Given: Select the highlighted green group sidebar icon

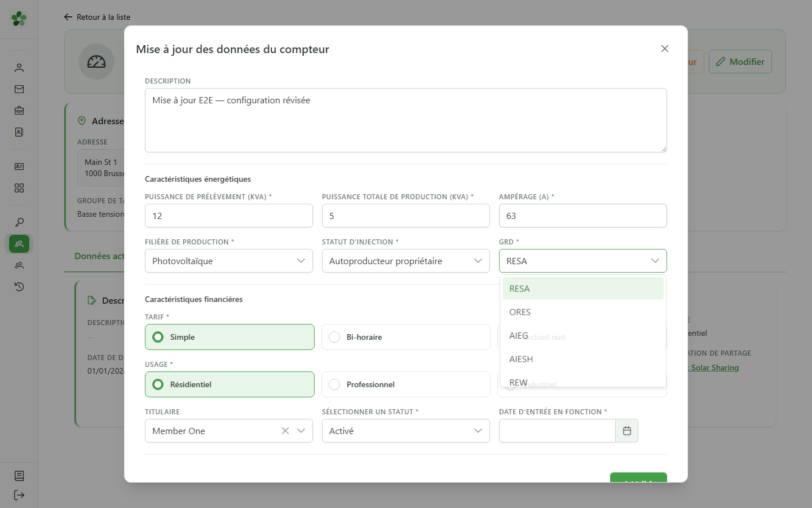Looking at the screenshot, I should (19, 244).
